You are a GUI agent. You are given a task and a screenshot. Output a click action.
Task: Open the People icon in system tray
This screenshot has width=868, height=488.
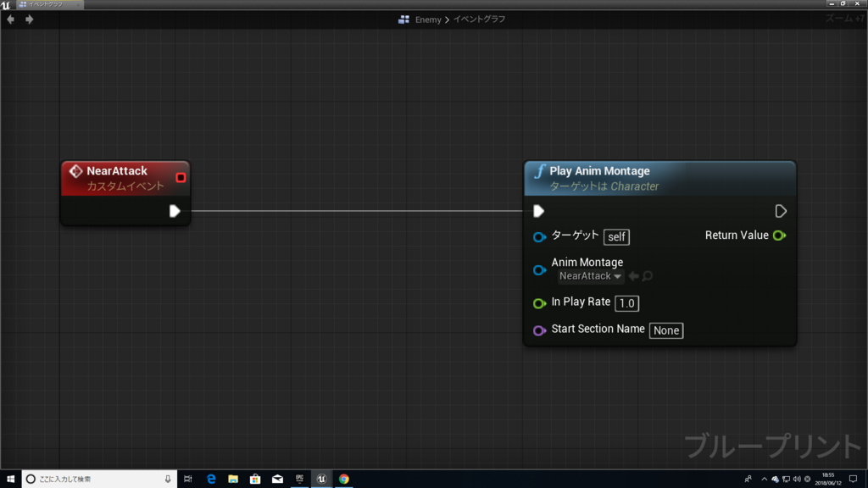pyautogui.click(x=748, y=480)
